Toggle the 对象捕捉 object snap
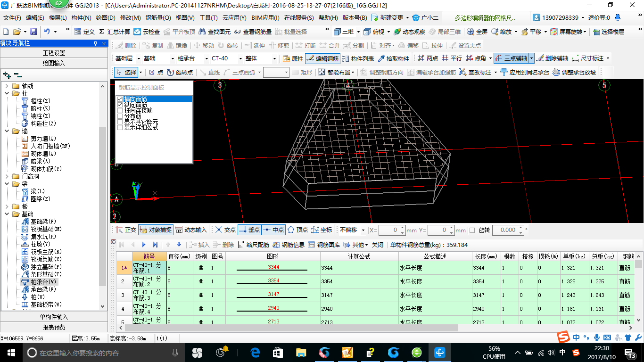This screenshot has width=644, height=362. [x=155, y=230]
